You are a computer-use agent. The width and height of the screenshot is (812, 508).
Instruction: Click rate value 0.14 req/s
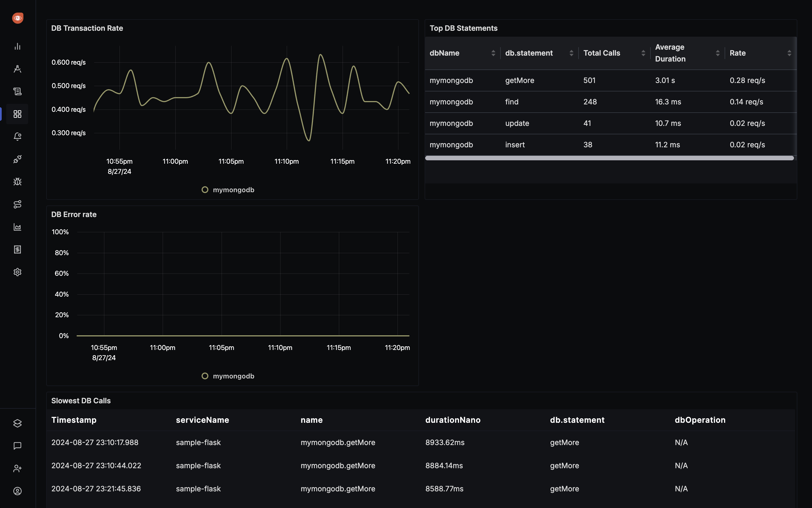pos(746,102)
